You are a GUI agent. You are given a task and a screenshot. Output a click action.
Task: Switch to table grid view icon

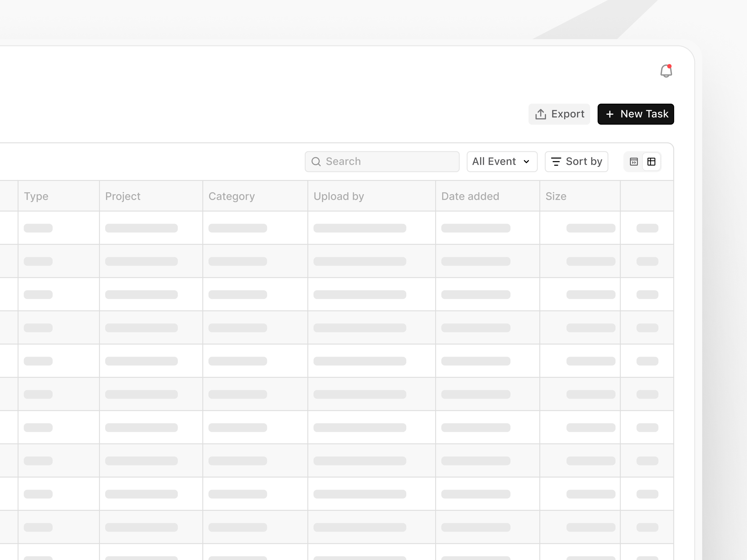point(652,162)
